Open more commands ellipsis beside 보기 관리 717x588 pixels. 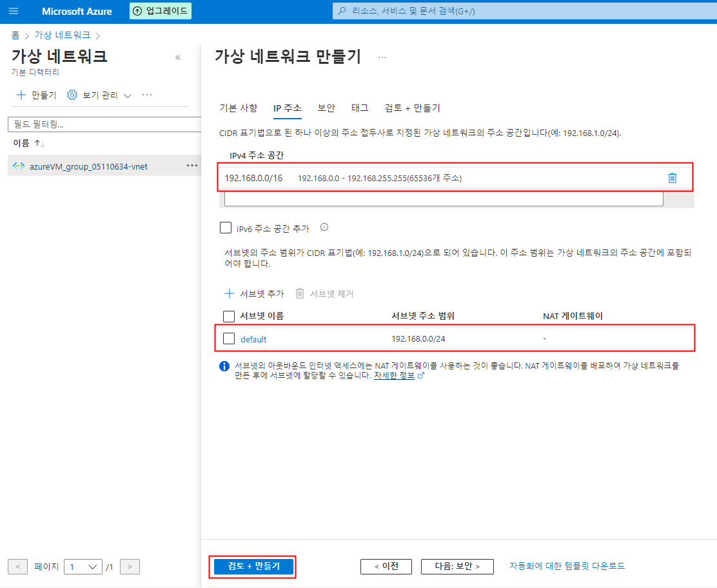(x=147, y=95)
